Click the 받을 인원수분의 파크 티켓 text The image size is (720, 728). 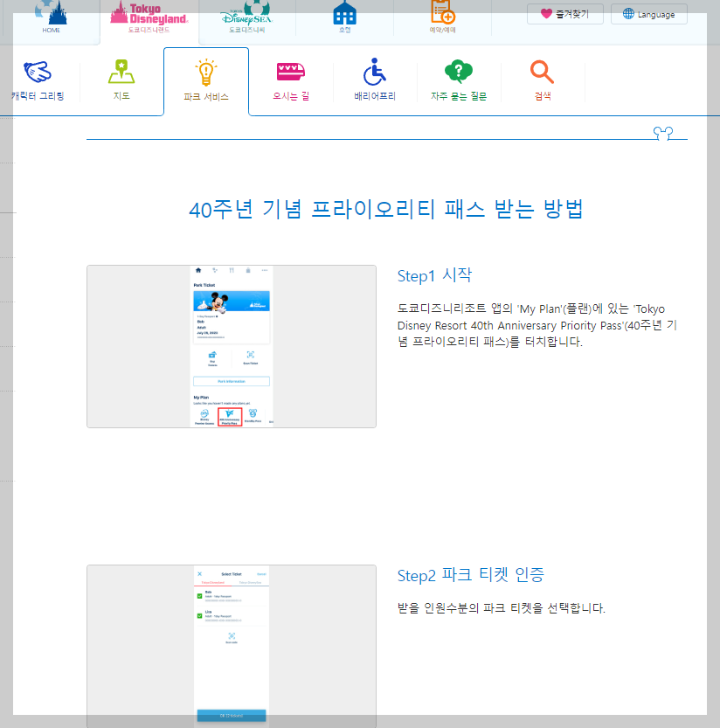coord(502,607)
